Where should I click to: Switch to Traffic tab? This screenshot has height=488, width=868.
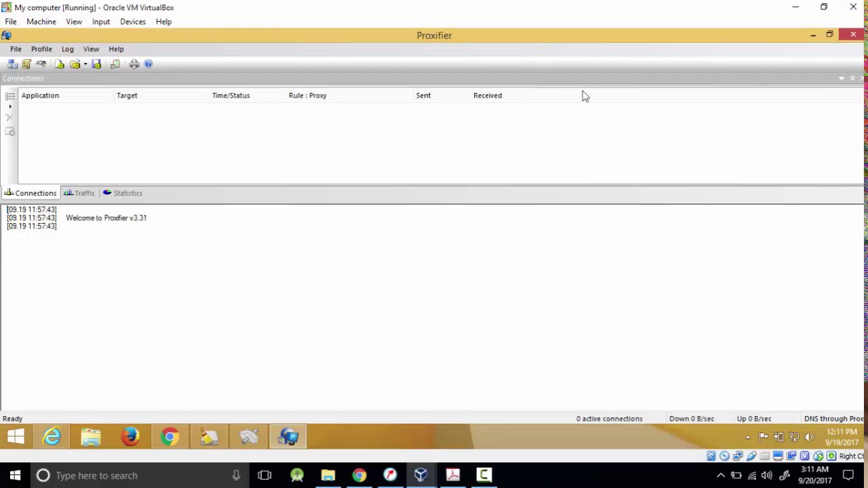tap(79, 193)
